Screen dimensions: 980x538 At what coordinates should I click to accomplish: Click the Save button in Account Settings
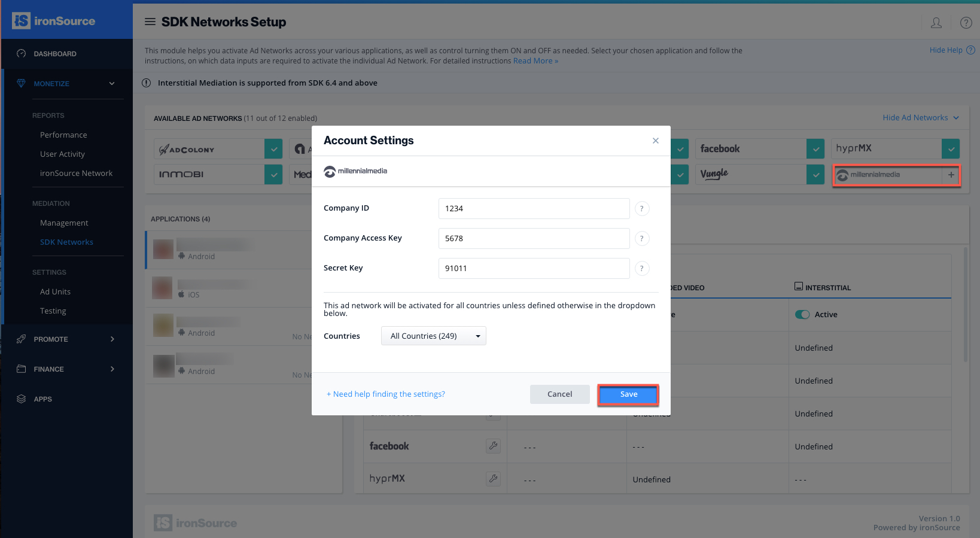click(628, 394)
